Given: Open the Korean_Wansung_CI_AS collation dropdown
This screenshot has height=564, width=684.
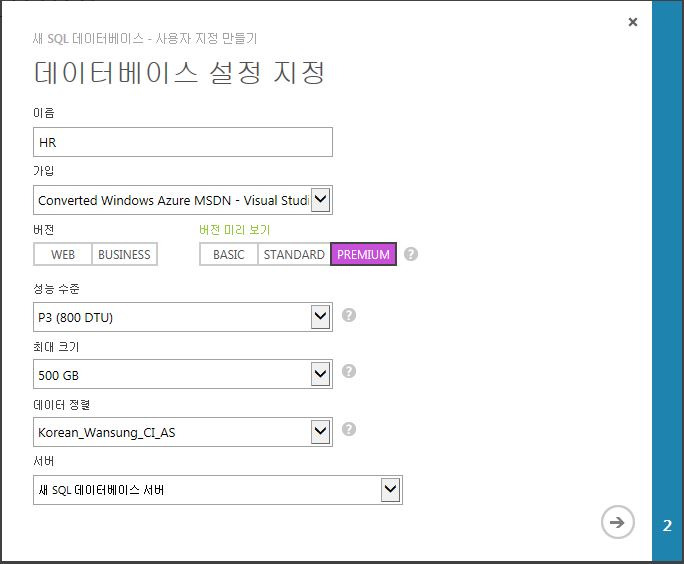Looking at the screenshot, I should 183,432.
